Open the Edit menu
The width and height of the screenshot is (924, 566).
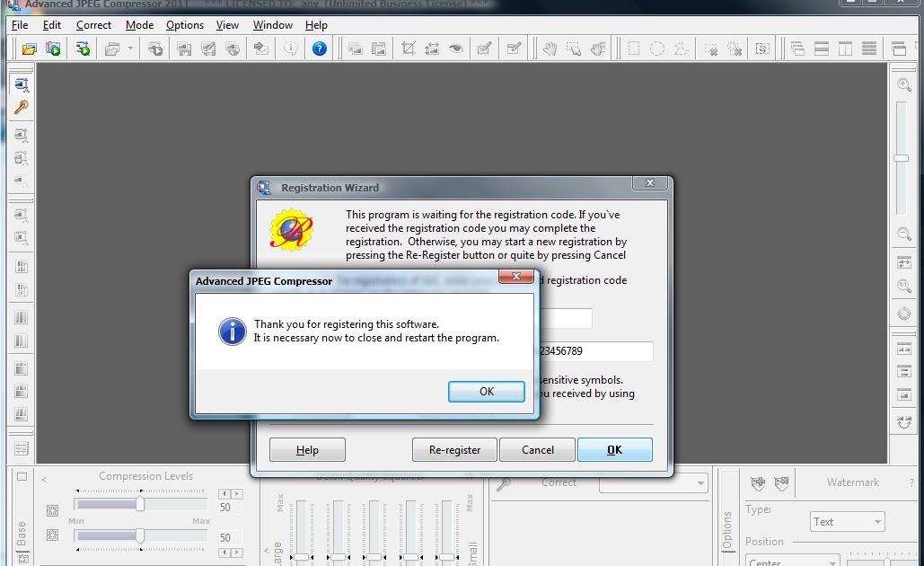click(x=52, y=25)
